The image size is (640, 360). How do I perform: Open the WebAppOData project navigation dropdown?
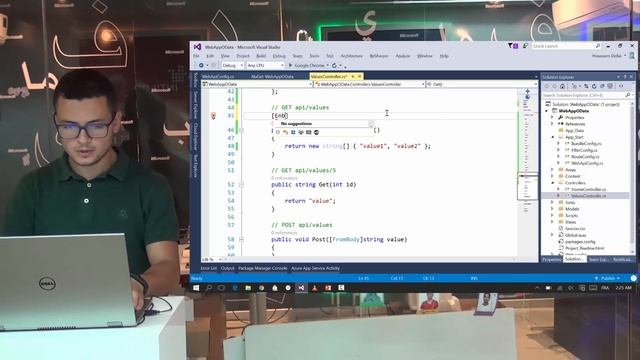pyautogui.click(x=257, y=84)
